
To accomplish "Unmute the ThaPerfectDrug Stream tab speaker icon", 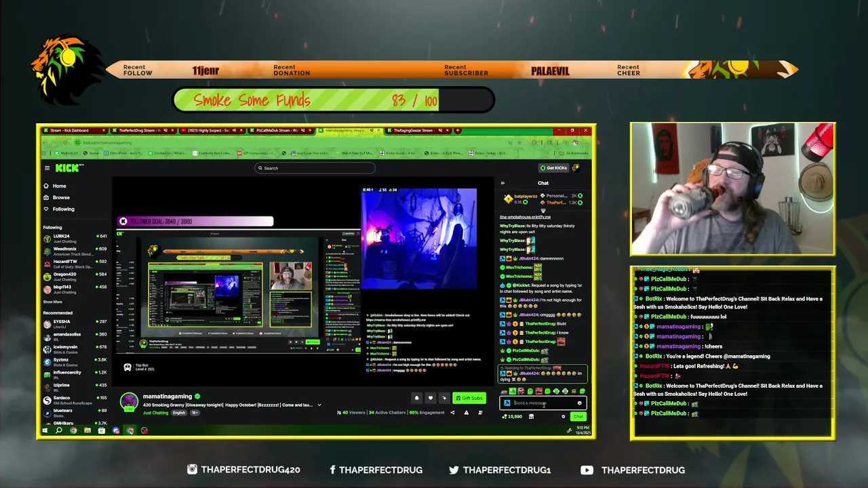I will (x=165, y=130).
